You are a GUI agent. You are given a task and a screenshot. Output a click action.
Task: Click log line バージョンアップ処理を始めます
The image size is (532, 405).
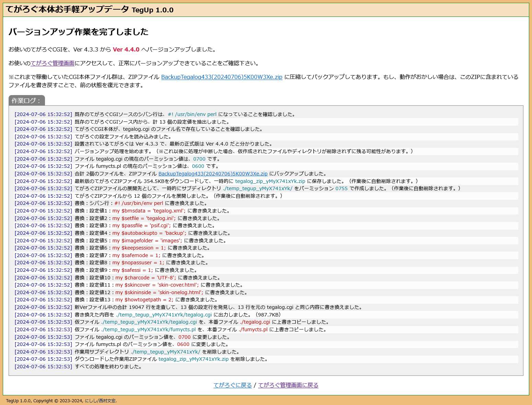point(266,151)
